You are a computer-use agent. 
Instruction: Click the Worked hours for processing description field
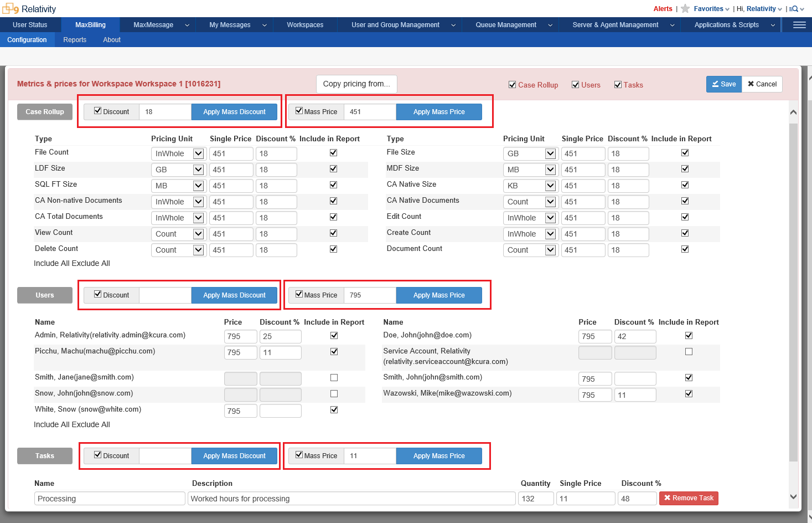pyautogui.click(x=352, y=499)
